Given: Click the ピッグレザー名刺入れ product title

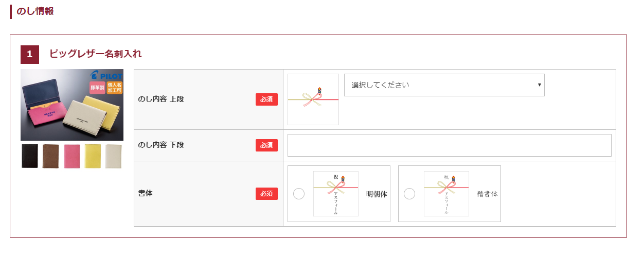Looking at the screenshot, I should pos(96,54).
